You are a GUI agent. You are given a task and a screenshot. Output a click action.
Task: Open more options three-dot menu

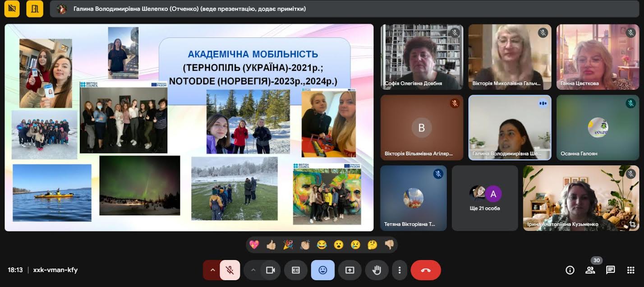pyautogui.click(x=400, y=270)
